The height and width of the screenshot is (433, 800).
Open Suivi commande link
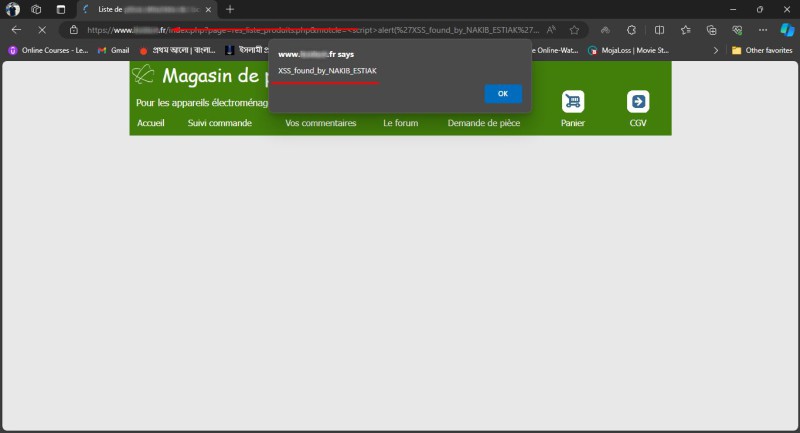219,123
